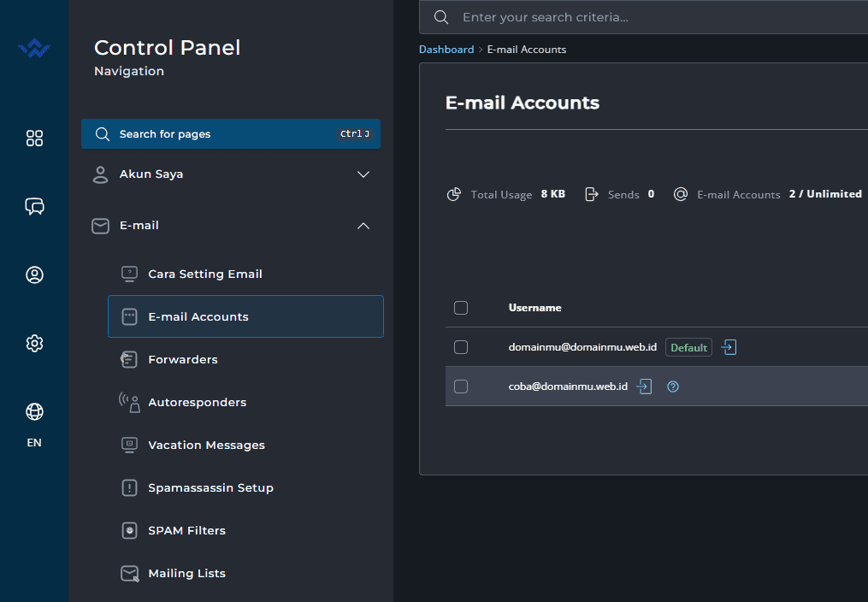Click the E-mail section label

(139, 225)
